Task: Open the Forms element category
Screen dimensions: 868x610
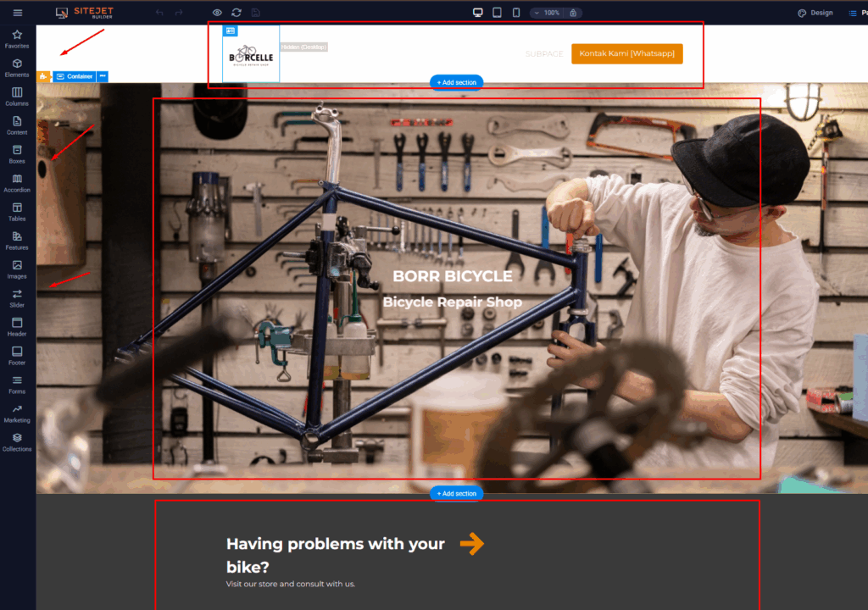Action: pos(17,385)
